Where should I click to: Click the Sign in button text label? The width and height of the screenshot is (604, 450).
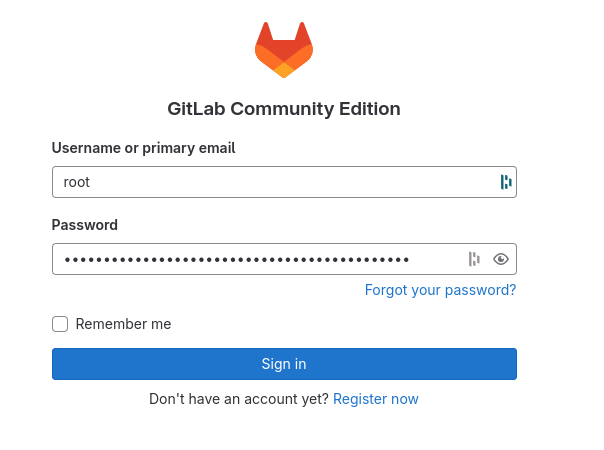click(x=284, y=364)
